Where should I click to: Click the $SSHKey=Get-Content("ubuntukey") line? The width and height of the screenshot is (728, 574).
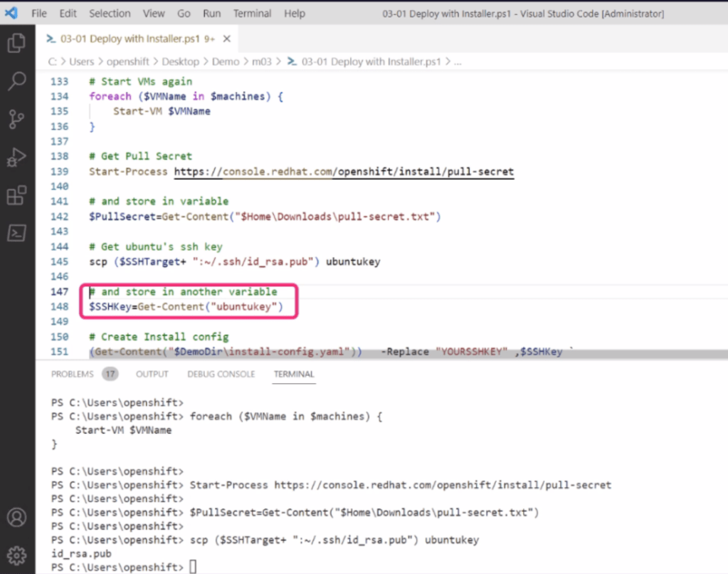186,307
